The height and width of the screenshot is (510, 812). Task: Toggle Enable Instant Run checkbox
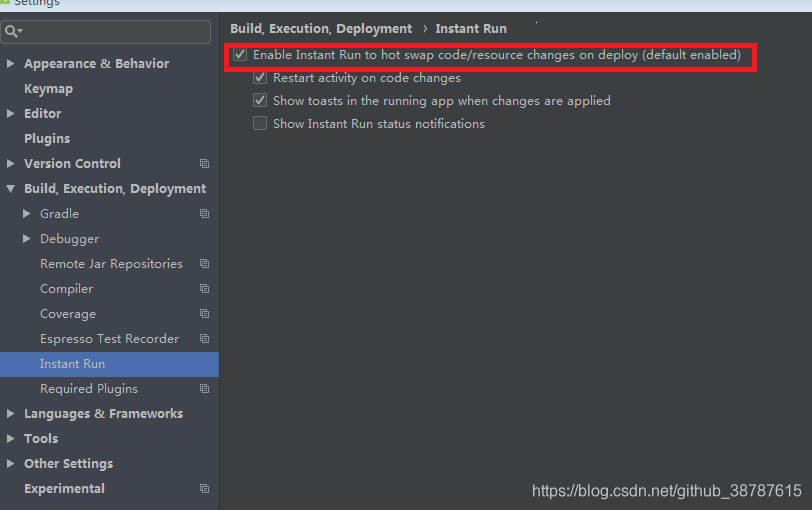tap(240, 54)
